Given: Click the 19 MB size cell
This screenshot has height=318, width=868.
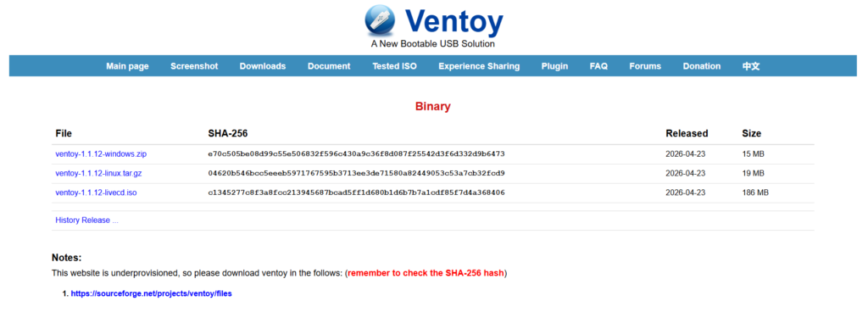Looking at the screenshot, I should coord(753,173).
